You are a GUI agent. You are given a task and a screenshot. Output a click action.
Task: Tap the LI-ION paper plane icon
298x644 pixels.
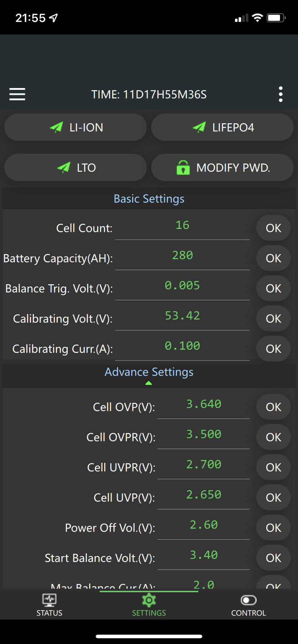[x=57, y=127]
